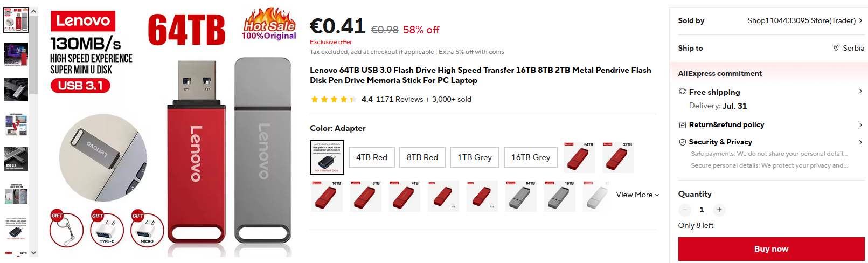Show the first product thumbnail image

click(x=16, y=20)
